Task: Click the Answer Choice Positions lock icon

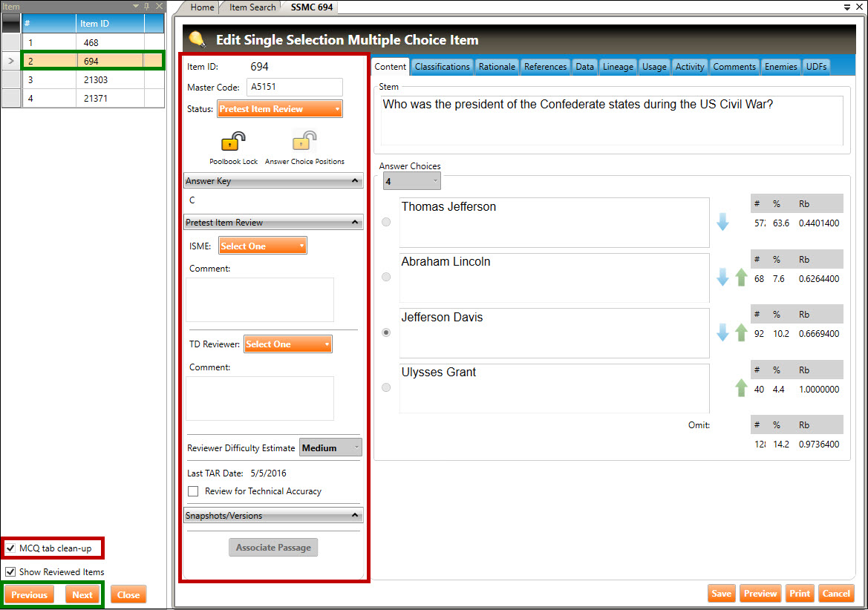Action: [x=304, y=141]
